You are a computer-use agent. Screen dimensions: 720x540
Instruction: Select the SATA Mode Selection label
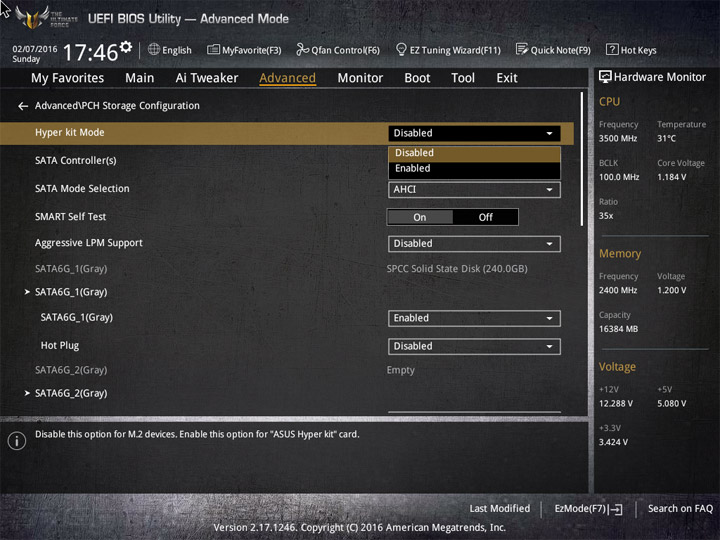(82, 189)
